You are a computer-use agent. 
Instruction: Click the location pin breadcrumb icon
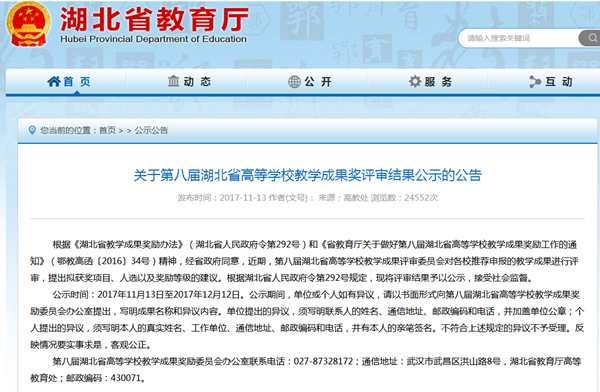point(32,130)
